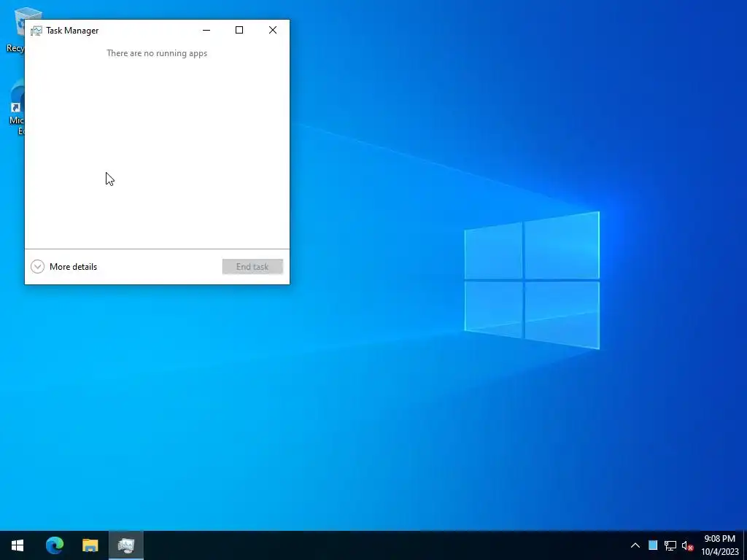Click the 'There are no running apps' text
The height and width of the screenshot is (560, 747).
click(157, 53)
